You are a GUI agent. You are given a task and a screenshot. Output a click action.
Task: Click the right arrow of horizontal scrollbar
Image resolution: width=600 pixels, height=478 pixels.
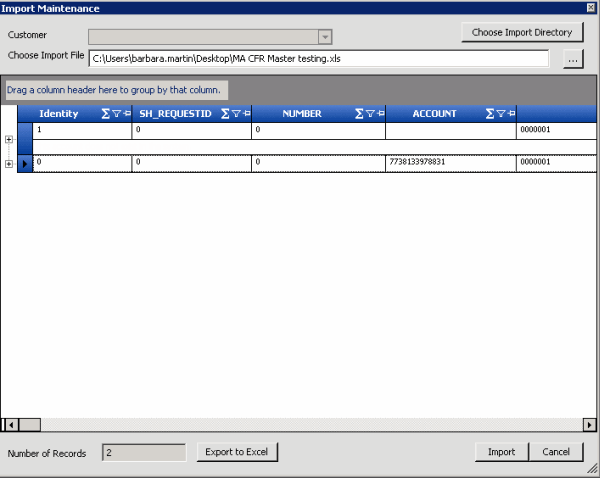click(x=590, y=424)
